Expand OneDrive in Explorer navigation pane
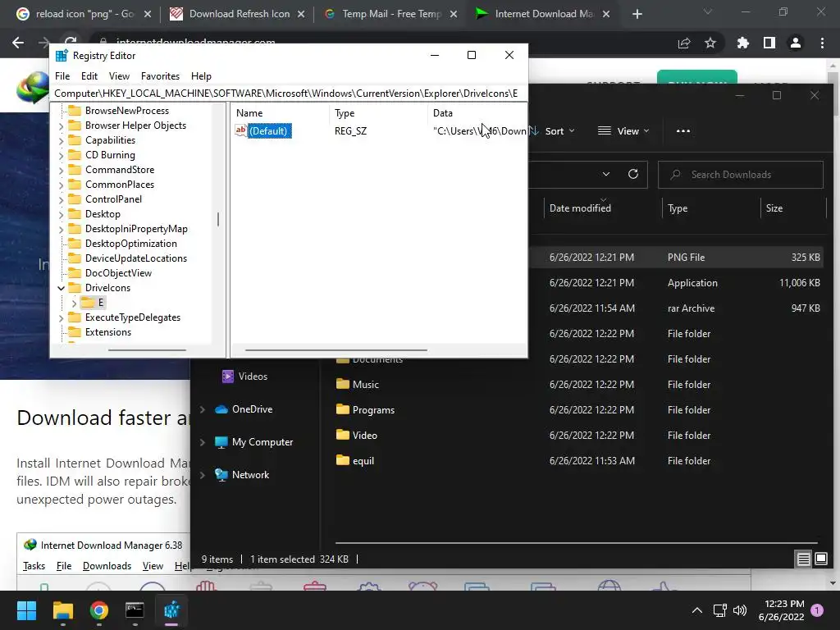 click(203, 409)
